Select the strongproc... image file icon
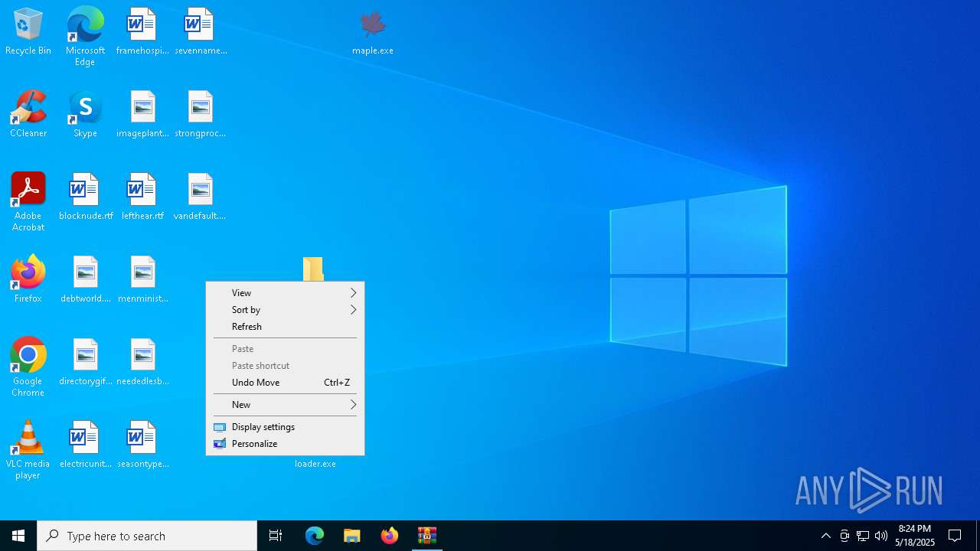Viewport: 980px width, 551px height. click(x=201, y=115)
